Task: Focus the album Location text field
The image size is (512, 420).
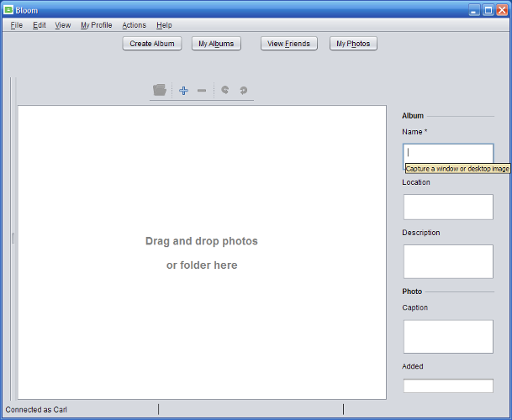Action: click(448, 207)
